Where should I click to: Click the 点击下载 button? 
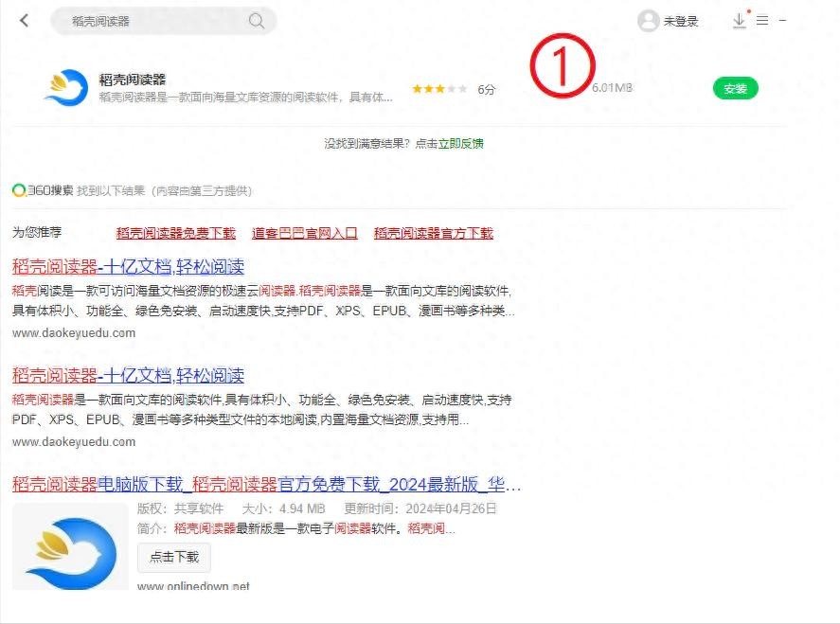(174, 557)
